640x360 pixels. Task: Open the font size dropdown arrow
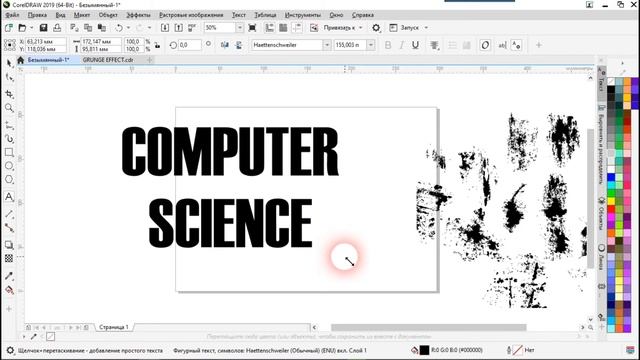pyautogui.click(x=370, y=45)
